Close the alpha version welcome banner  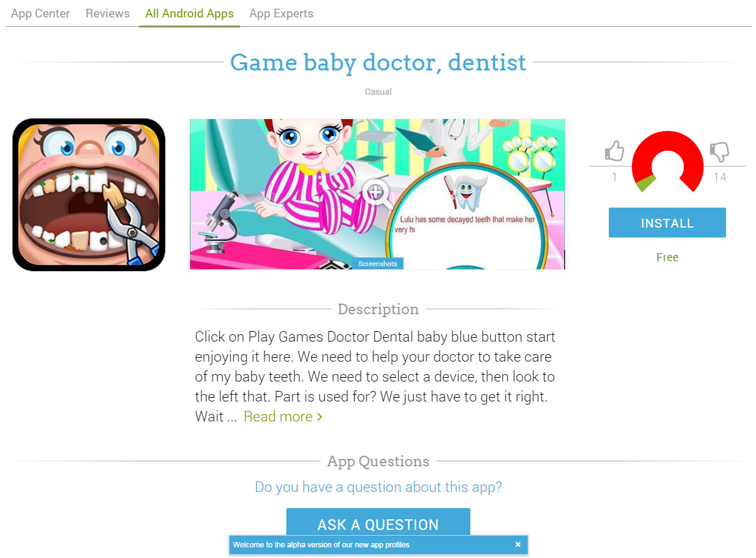518,544
